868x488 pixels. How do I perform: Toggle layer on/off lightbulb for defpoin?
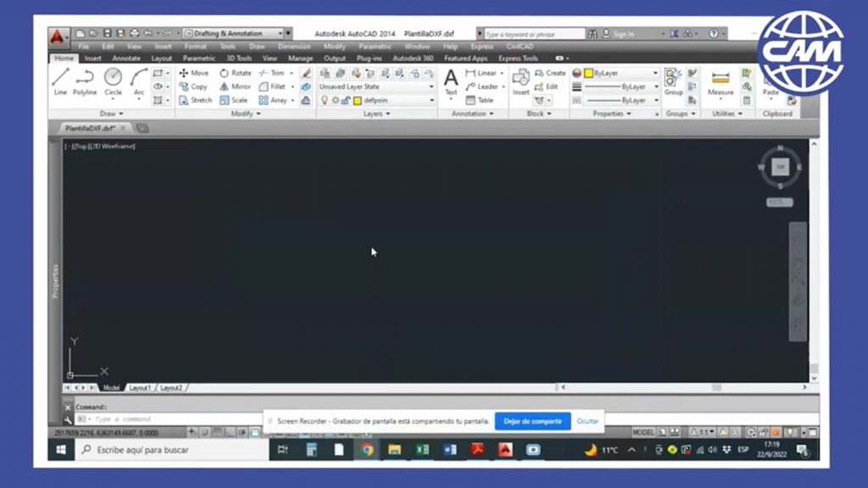click(325, 100)
